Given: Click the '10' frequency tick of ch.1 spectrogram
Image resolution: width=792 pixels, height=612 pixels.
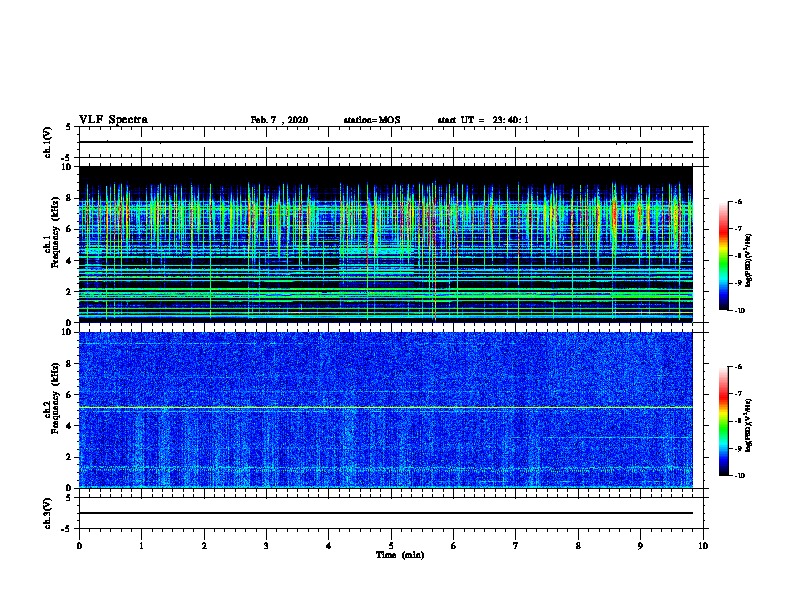Looking at the screenshot, I should click(67, 167).
